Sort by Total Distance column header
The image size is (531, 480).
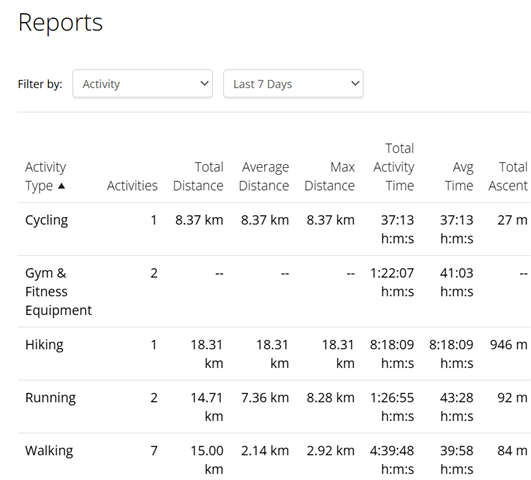[198, 176]
